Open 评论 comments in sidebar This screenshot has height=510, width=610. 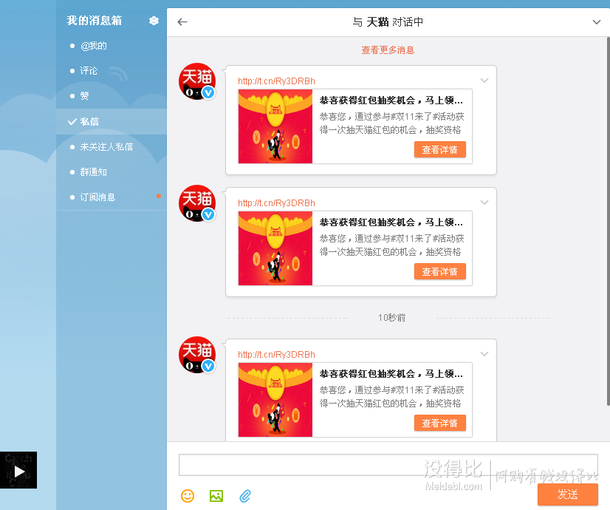click(89, 71)
